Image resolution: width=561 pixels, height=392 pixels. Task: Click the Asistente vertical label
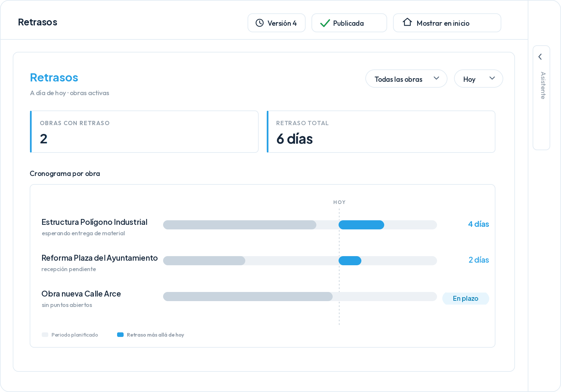point(543,85)
